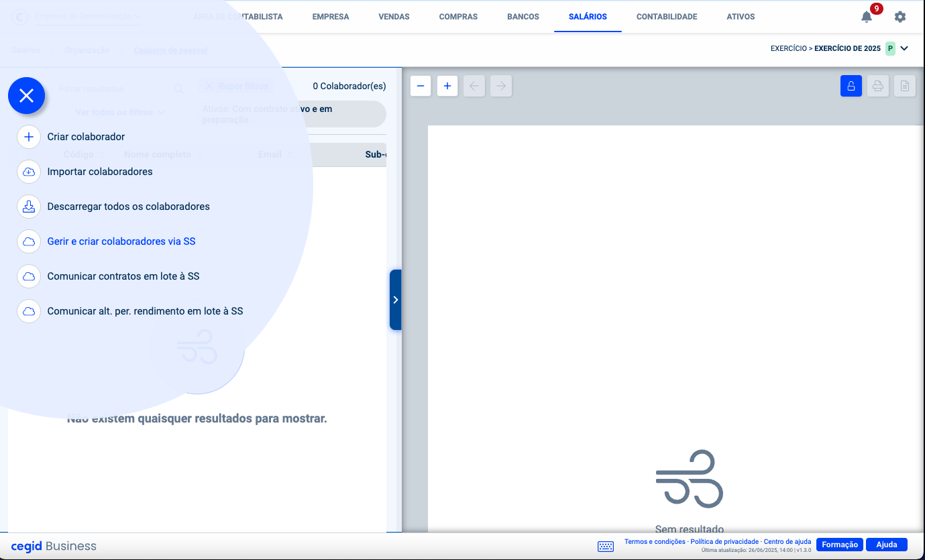Expand Ver todos os filtros

pos(120,113)
